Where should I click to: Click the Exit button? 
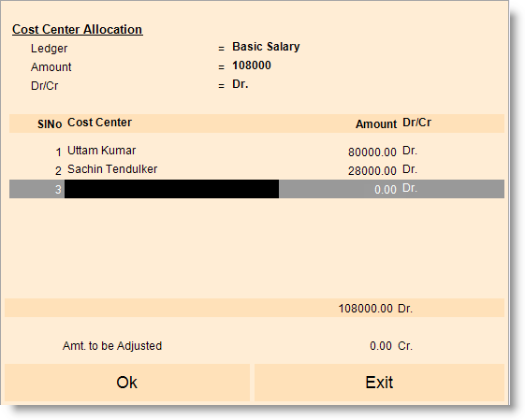pyautogui.click(x=379, y=383)
